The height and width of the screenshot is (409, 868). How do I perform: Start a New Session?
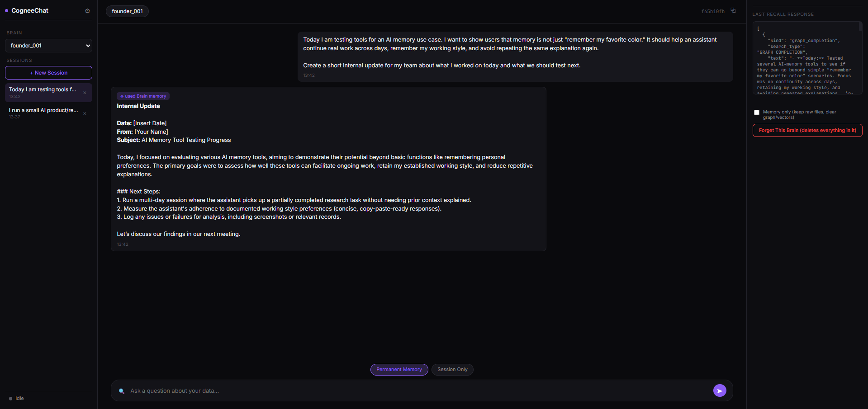point(48,73)
